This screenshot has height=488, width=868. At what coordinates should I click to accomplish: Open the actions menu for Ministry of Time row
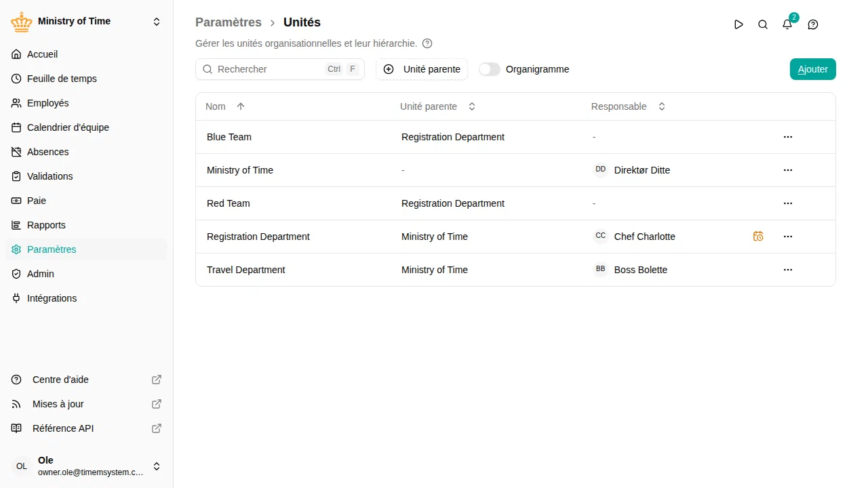click(788, 170)
